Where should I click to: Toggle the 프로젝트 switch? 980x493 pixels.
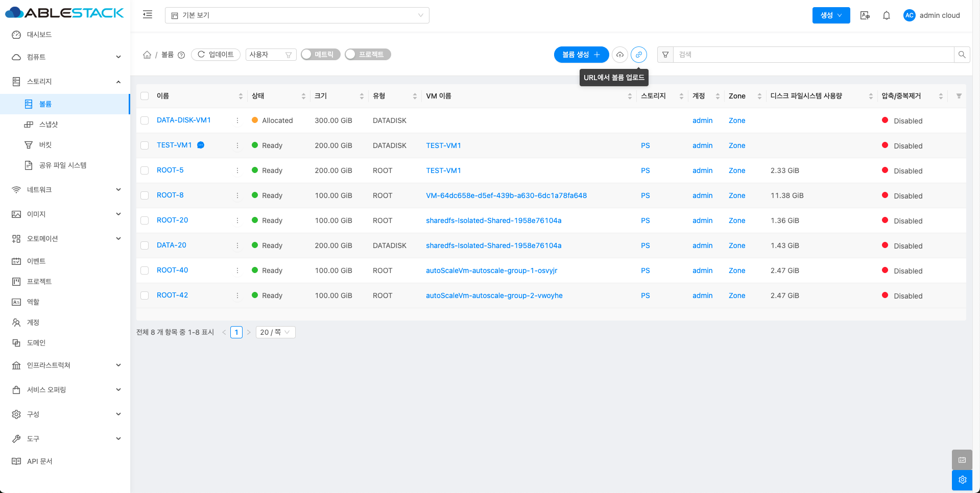368,55
